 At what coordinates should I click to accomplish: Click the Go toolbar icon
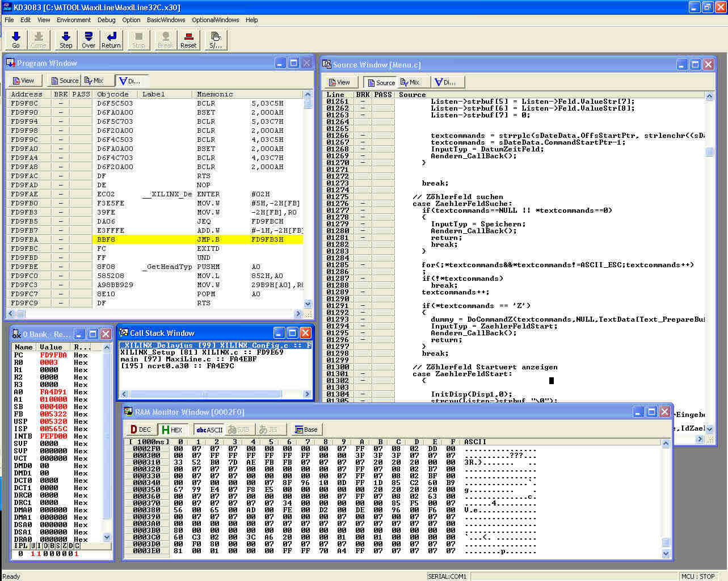coord(16,40)
